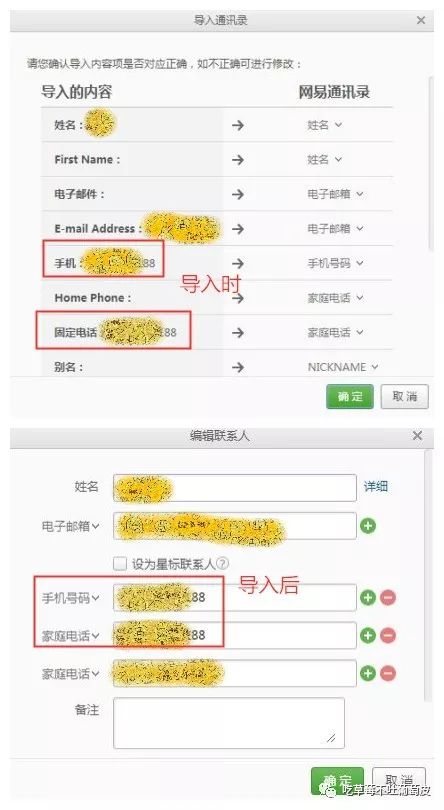Click the 备注 notes text area

228,723
